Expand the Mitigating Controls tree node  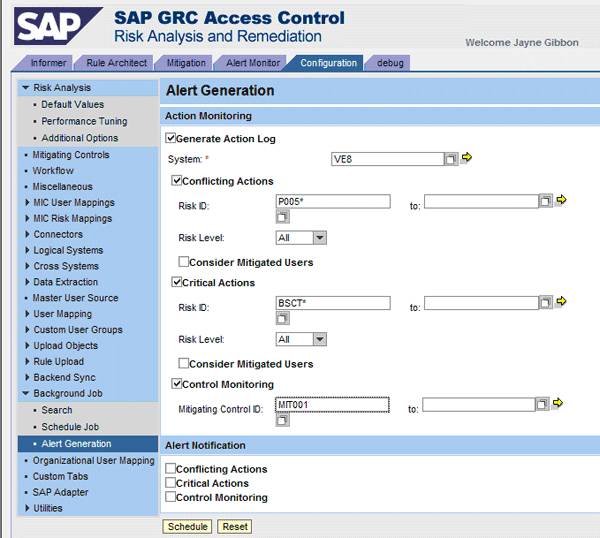click(x=26, y=155)
